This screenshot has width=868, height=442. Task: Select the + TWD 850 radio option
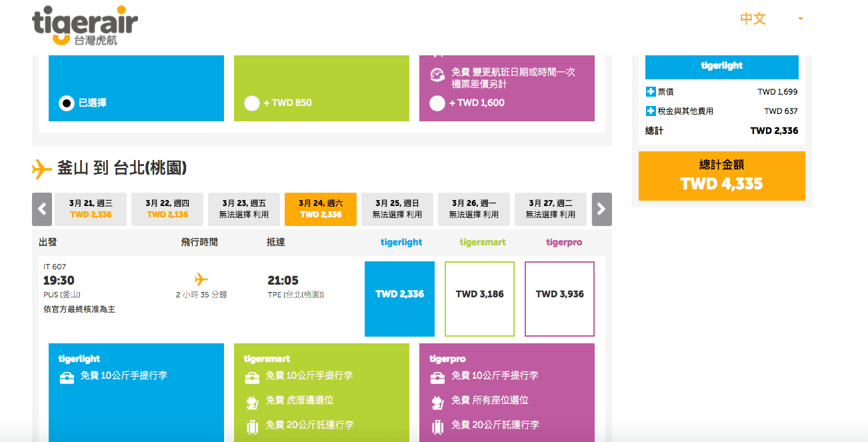pyautogui.click(x=252, y=103)
